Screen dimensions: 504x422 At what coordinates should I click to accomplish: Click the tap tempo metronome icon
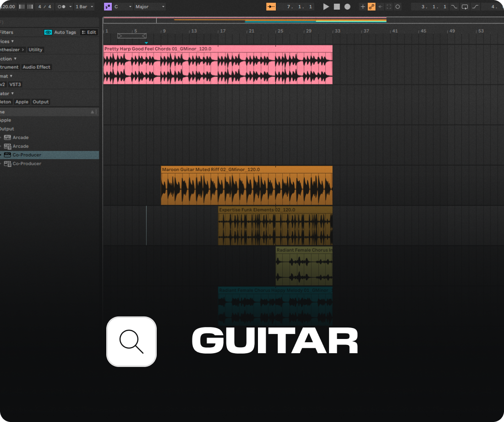22,6
